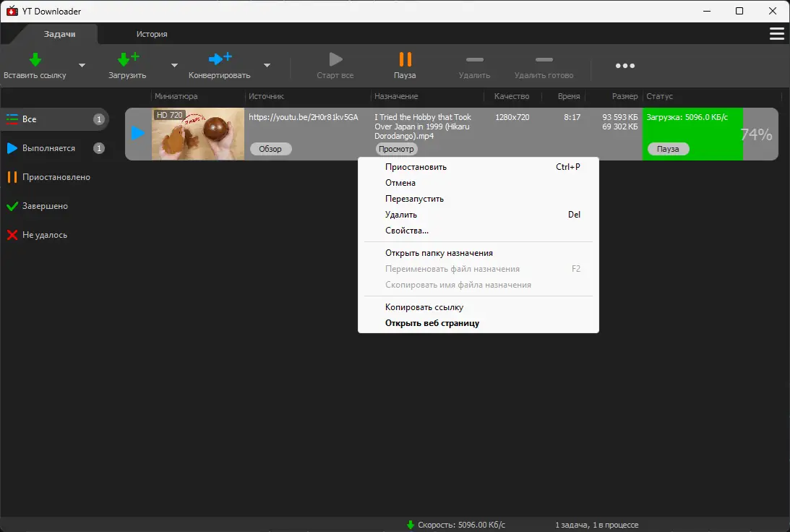
Task: Click the 74% progress label
Action: click(756, 134)
